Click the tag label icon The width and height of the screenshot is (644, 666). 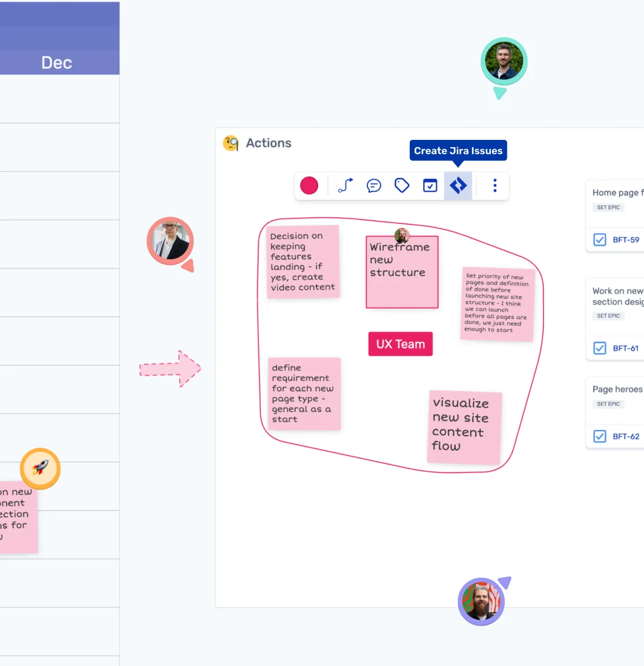(x=402, y=185)
